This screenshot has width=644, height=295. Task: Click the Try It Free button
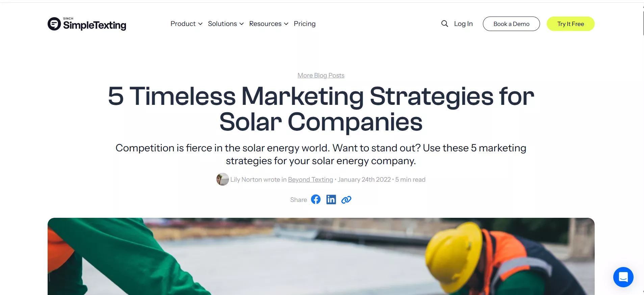pyautogui.click(x=570, y=24)
